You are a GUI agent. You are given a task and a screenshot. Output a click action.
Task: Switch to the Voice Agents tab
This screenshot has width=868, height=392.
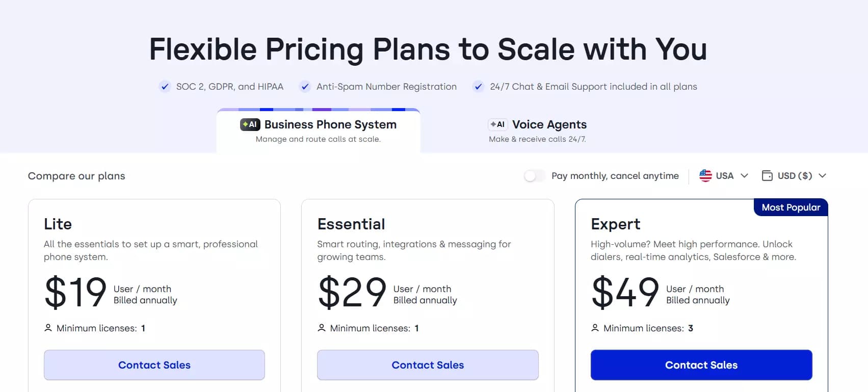click(x=537, y=129)
